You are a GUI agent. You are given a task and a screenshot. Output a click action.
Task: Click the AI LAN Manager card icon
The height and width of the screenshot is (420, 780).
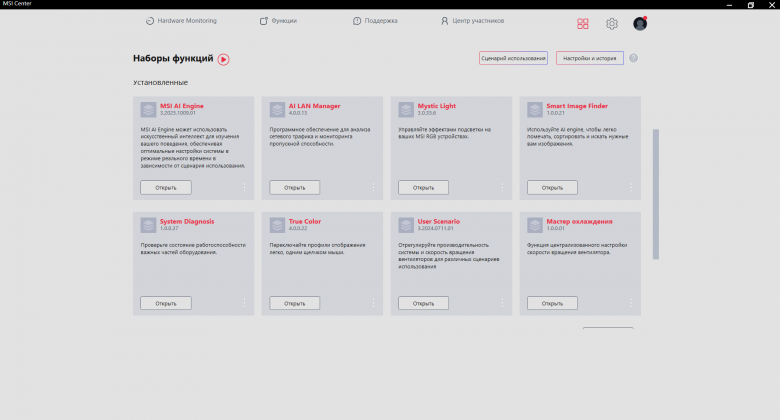point(277,109)
